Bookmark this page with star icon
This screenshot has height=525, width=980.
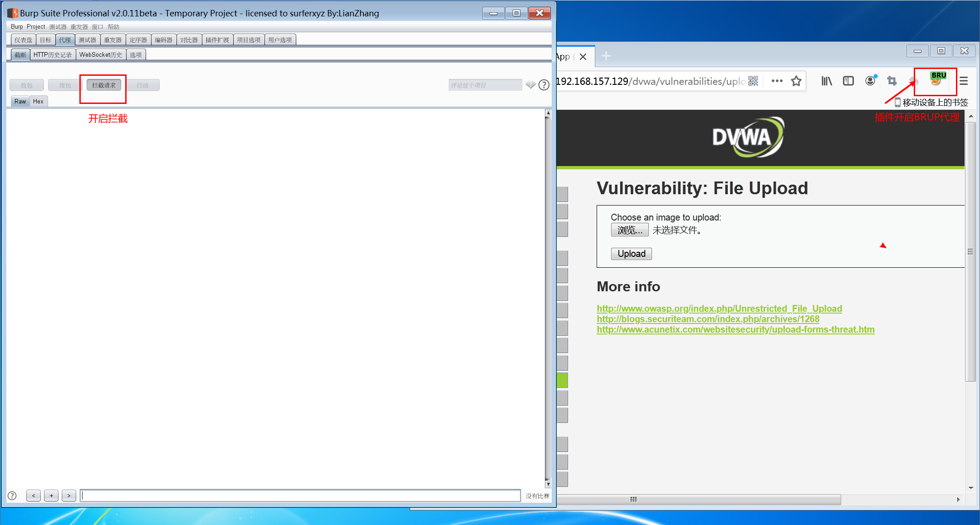796,81
